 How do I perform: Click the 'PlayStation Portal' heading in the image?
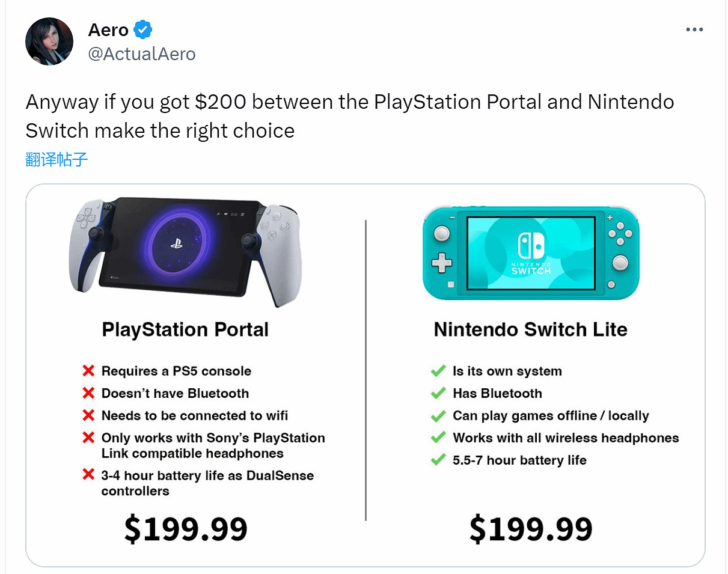click(x=185, y=329)
